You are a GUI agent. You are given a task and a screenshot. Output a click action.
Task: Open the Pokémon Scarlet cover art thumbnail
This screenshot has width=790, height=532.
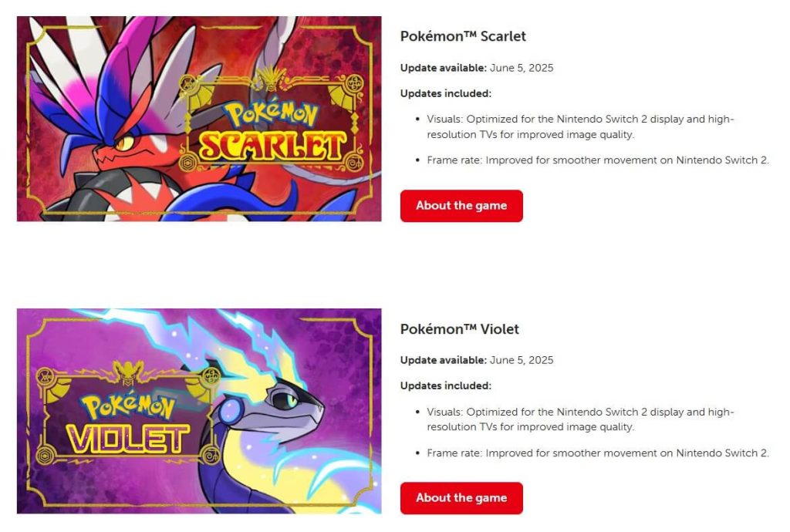click(x=199, y=119)
